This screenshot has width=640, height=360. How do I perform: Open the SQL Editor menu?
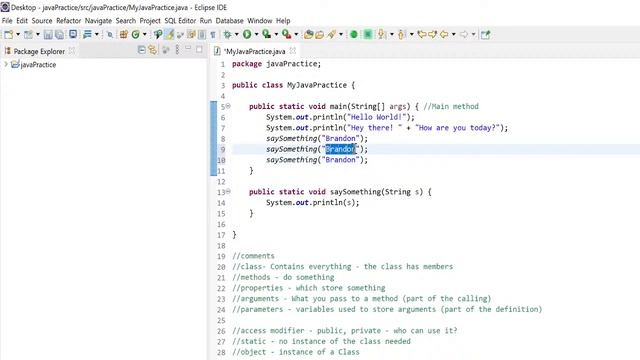(x=180, y=20)
